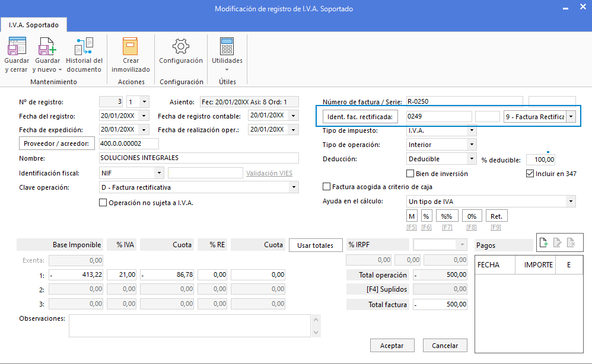
Task: Expand Deducción dropdown
Action: point(472,159)
